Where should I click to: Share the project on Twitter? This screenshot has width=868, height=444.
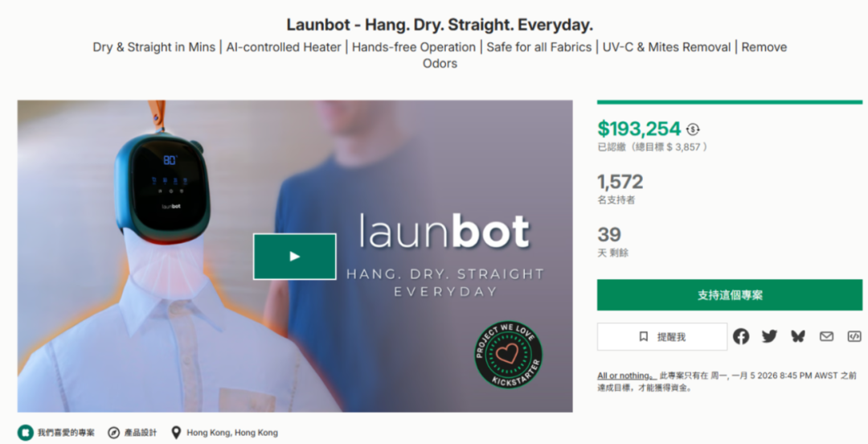click(769, 336)
